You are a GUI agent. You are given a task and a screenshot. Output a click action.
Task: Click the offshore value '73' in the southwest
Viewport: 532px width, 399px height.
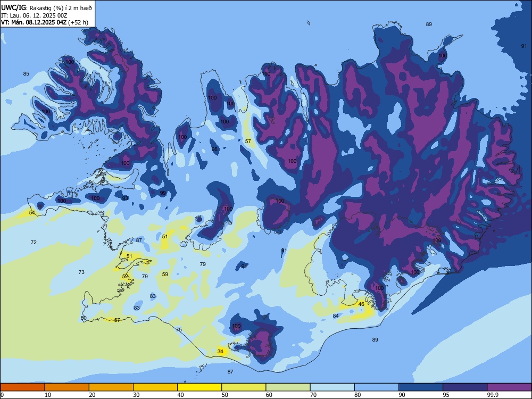point(81,272)
